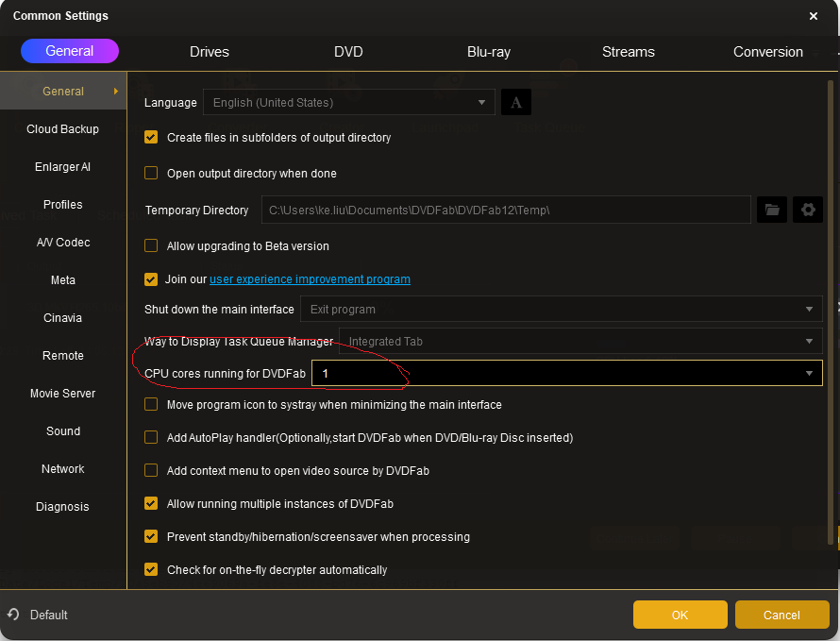The width and height of the screenshot is (840, 641).
Task: Switch to the Streams tab
Action: click(629, 52)
